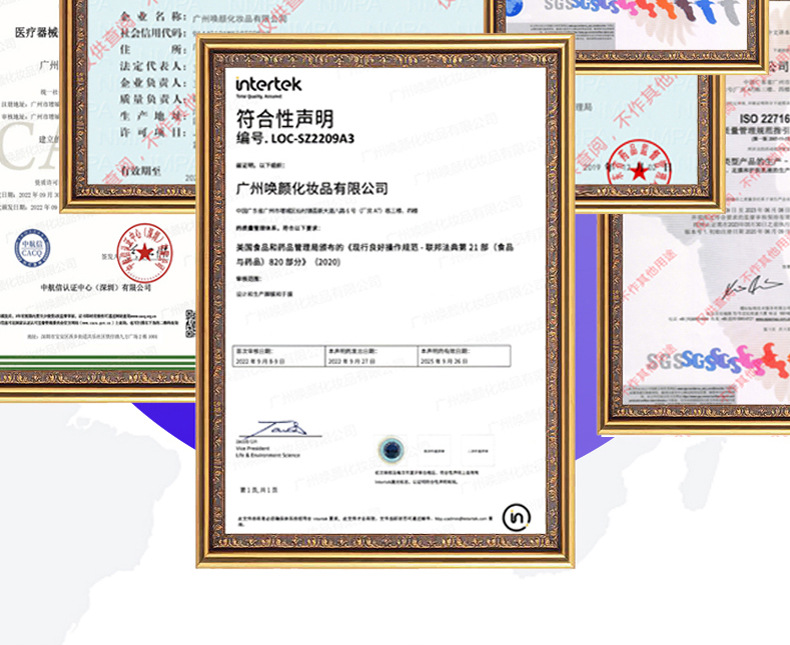Click the '社会信用代码' field label
This screenshot has height=645, width=790.
pyautogui.click(x=153, y=33)
